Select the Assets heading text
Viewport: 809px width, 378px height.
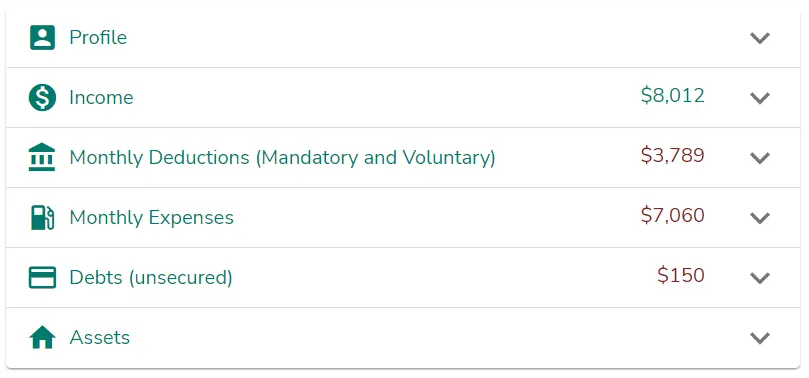[x=100, y=338]
